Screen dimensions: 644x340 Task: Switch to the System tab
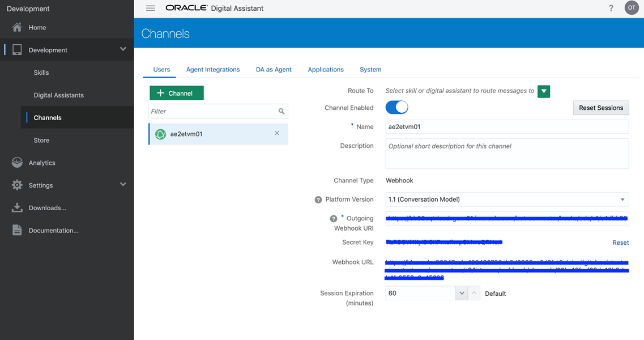tap(370, 70)
